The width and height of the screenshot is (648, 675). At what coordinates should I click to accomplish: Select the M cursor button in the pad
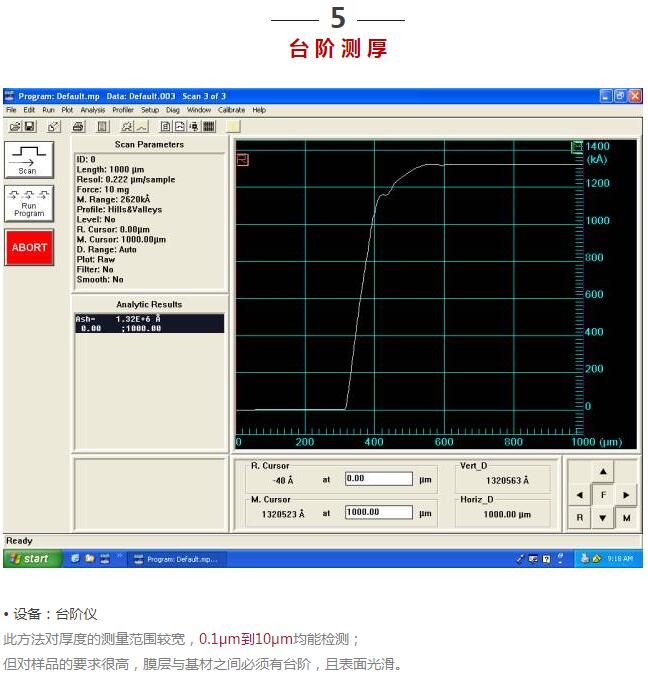coord(626,518)
